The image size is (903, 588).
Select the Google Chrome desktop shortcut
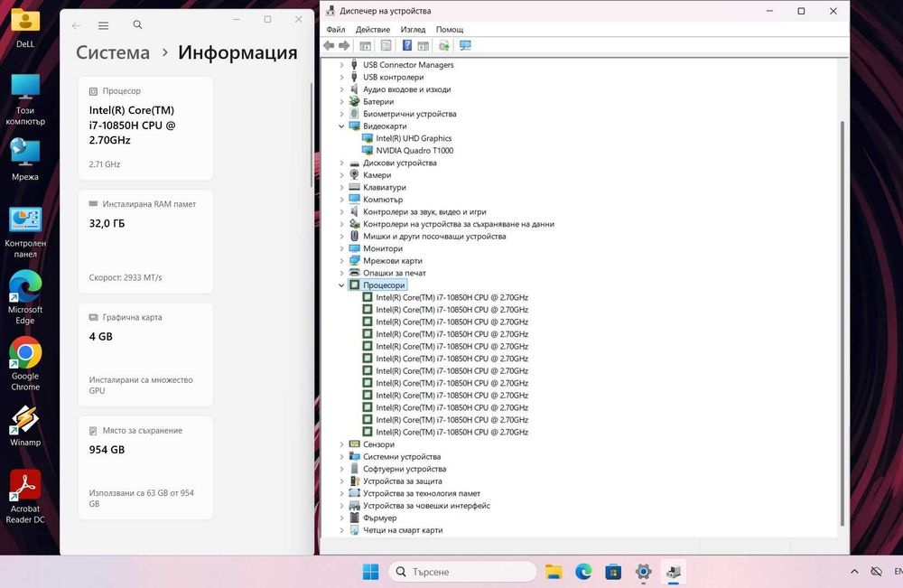(x=25, y=365)
